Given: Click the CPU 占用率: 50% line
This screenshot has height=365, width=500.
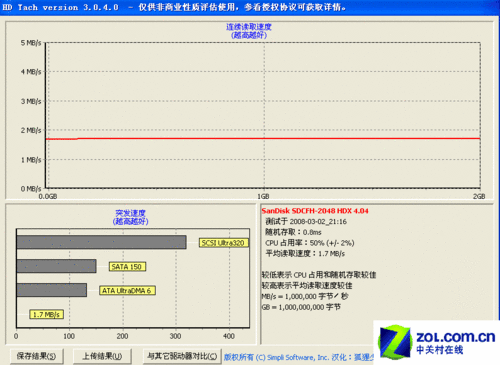Looking at the screenshot, I should click(x=310, y=243).
